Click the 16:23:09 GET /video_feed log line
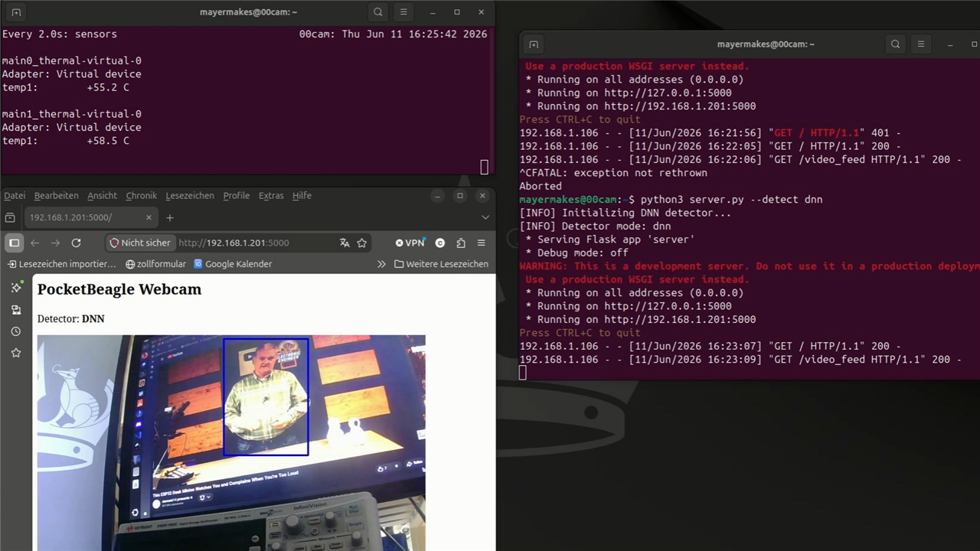 point(740,359)
